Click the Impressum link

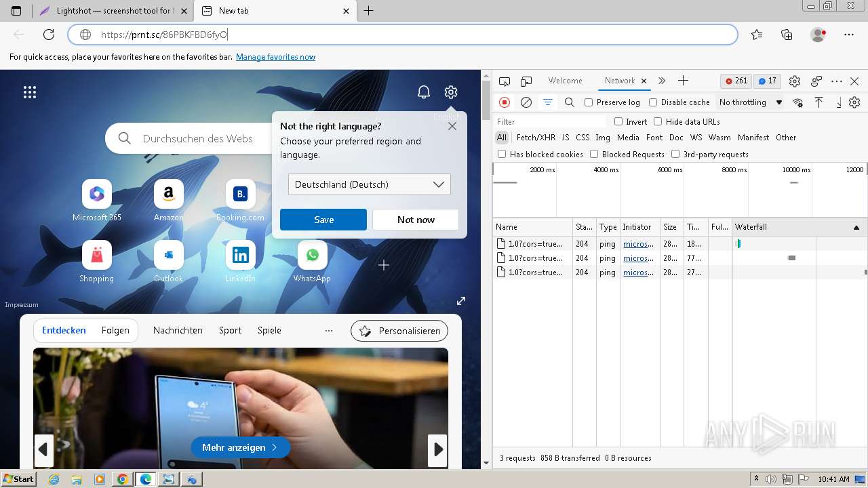(x=22, y=305)
